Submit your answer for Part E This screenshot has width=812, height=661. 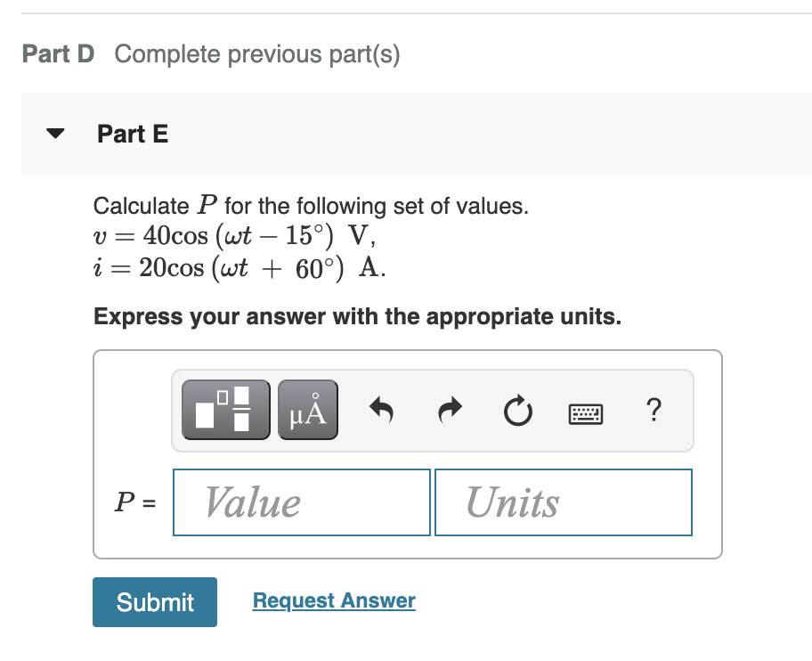pyautogui.click(x=154, y=602)
